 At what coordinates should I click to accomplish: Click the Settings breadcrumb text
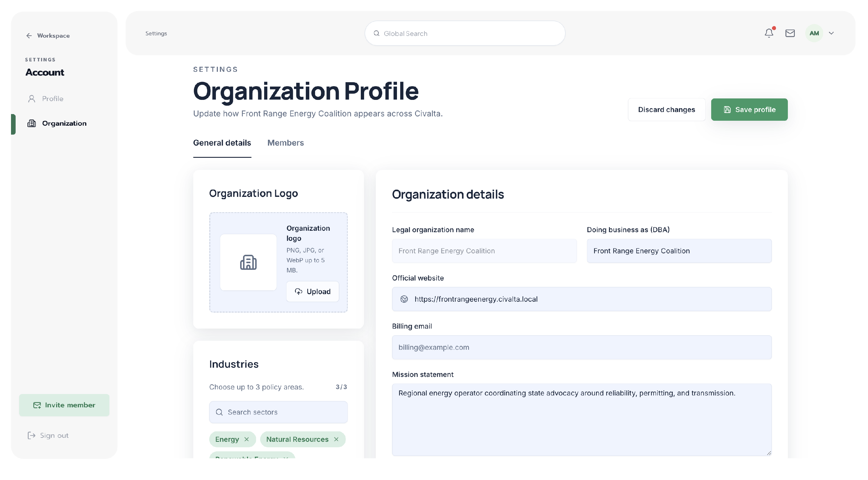(156, 33)
